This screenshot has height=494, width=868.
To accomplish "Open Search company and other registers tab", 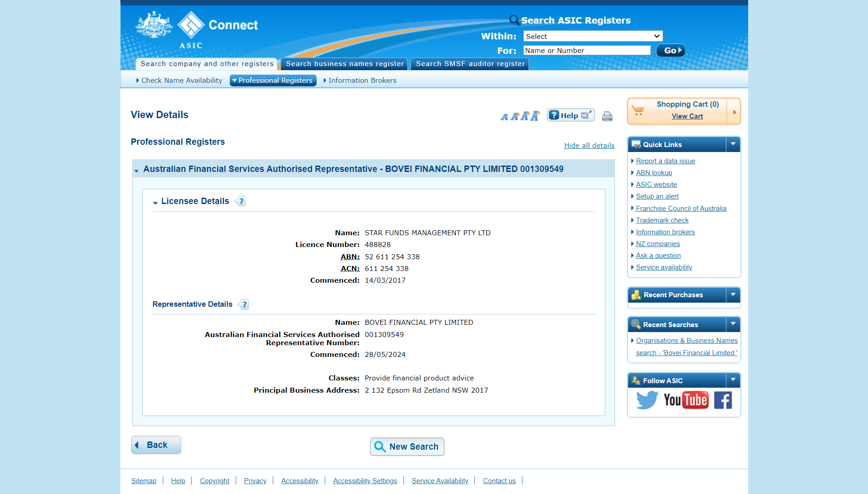I will coord(207,64).
